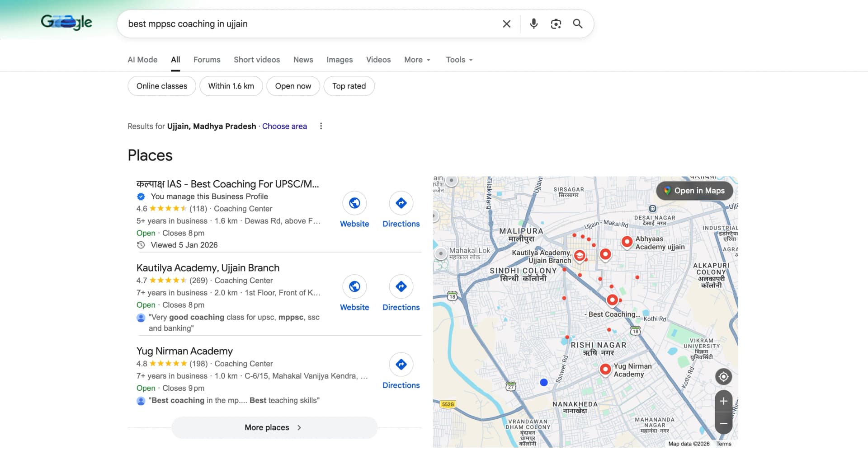The image size is (868, 459).
Task: Click reviewer avatar on Yug Nirman review
Action: pyautogui.click(x=141, y=401)
